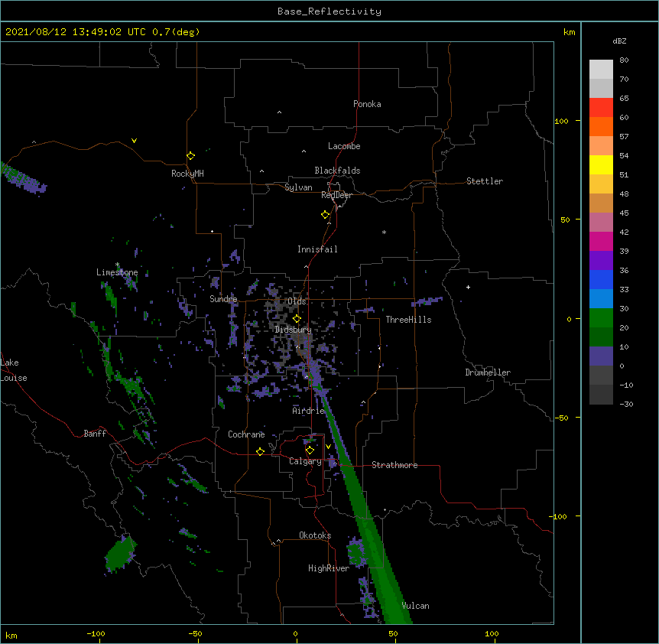Click the RockyMH label

[187, 174]
